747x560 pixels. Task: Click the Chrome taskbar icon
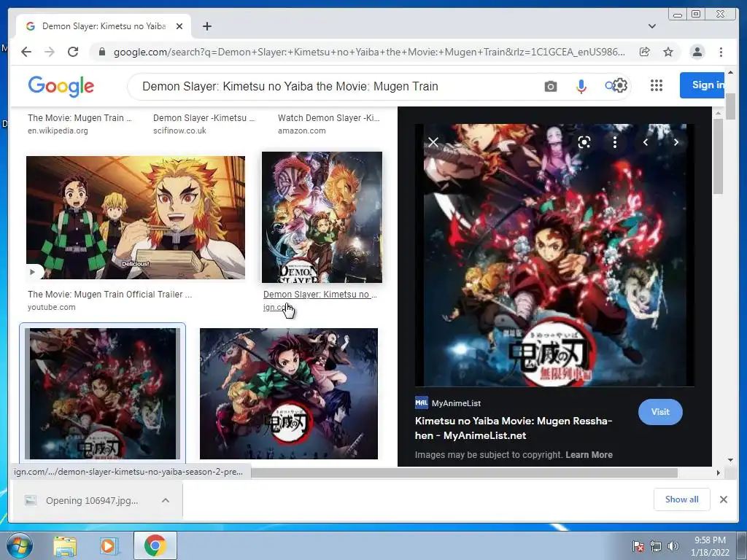pyautogui.click(x=155, y=545)
